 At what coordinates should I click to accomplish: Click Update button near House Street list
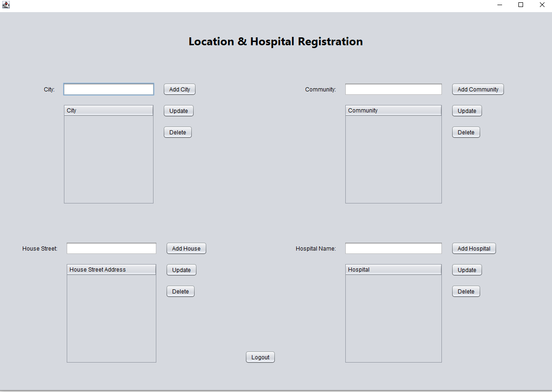(181, 270)
